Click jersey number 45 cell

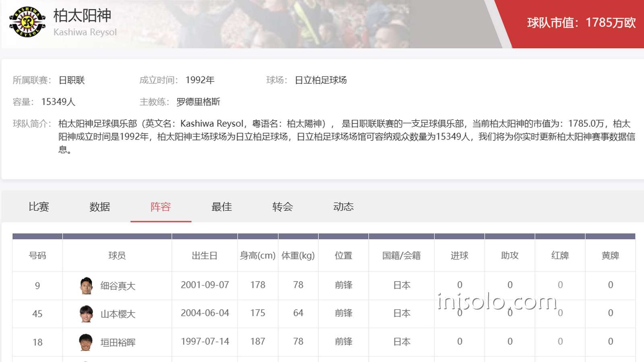pos(37,314)
